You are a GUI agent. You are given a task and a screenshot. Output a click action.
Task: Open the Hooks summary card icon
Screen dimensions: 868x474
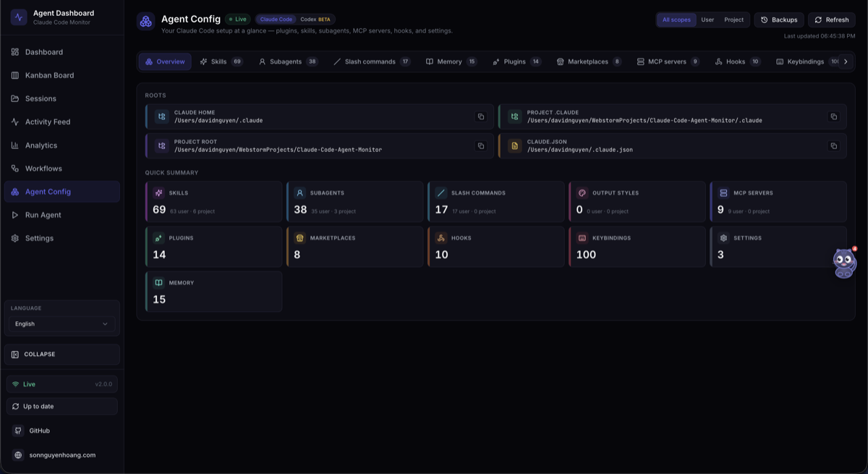(441, 238)
